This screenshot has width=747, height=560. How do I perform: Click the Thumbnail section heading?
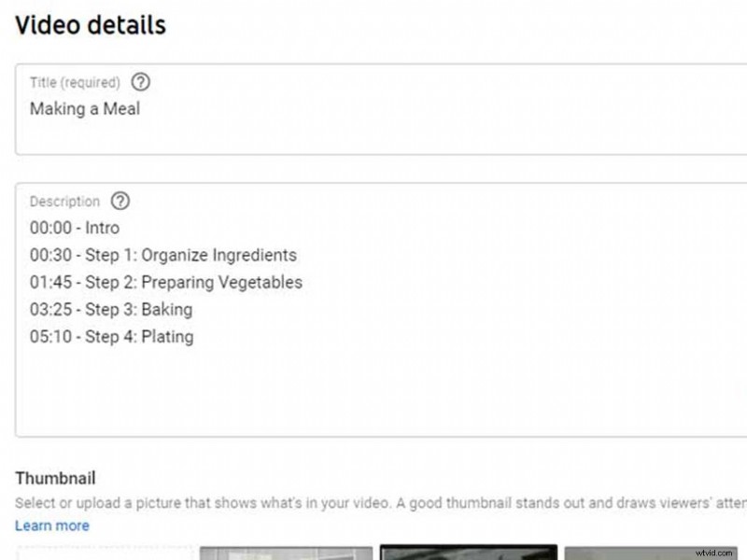point(55,479)
